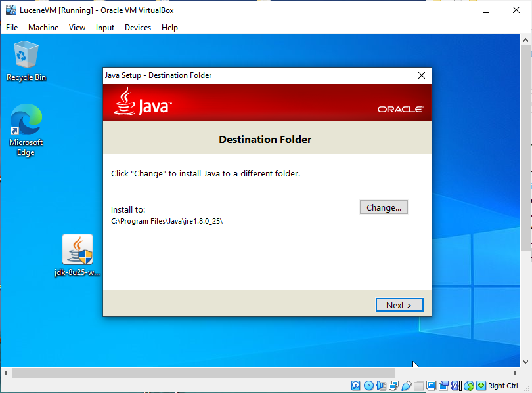Click the display settings status icon
The width and height of the screenshot is (532, 393).
tap(431, 386)
